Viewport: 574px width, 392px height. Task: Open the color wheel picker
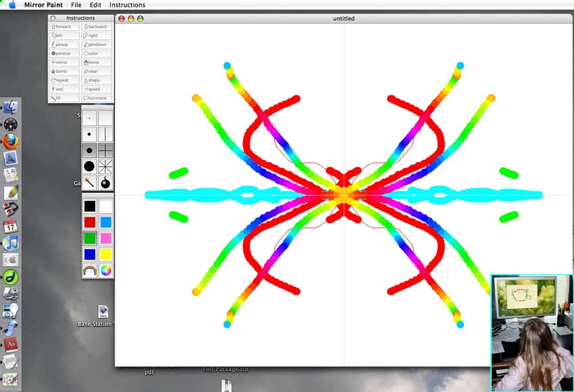(105, 270)
